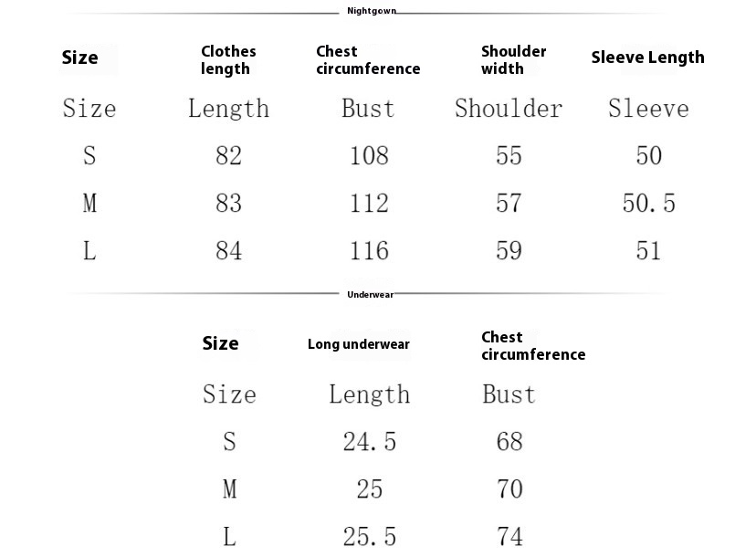The image size is (756, 557).
Task: Select the bold "Clothes length" column header
Action: (x=228, y=60)
